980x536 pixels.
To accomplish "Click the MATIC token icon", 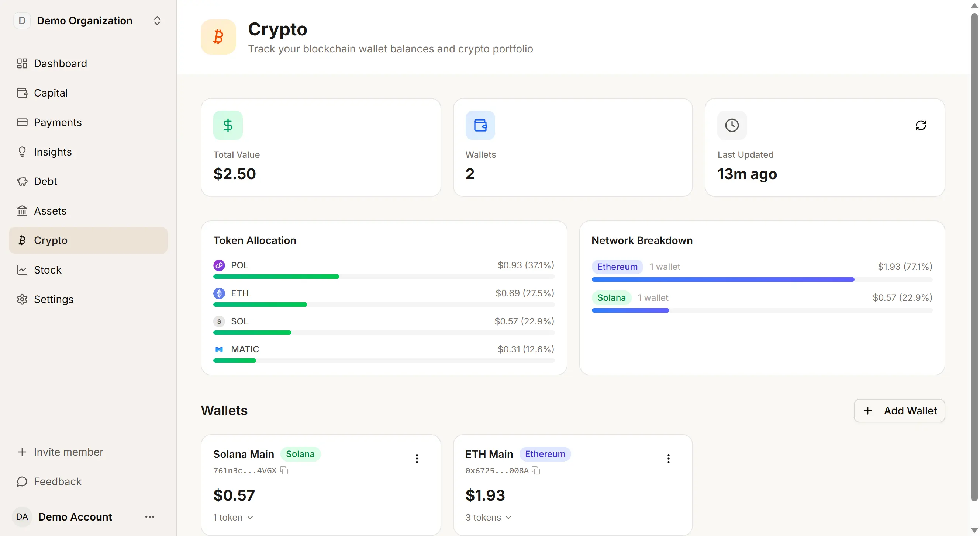I will (x=219, y=349).
